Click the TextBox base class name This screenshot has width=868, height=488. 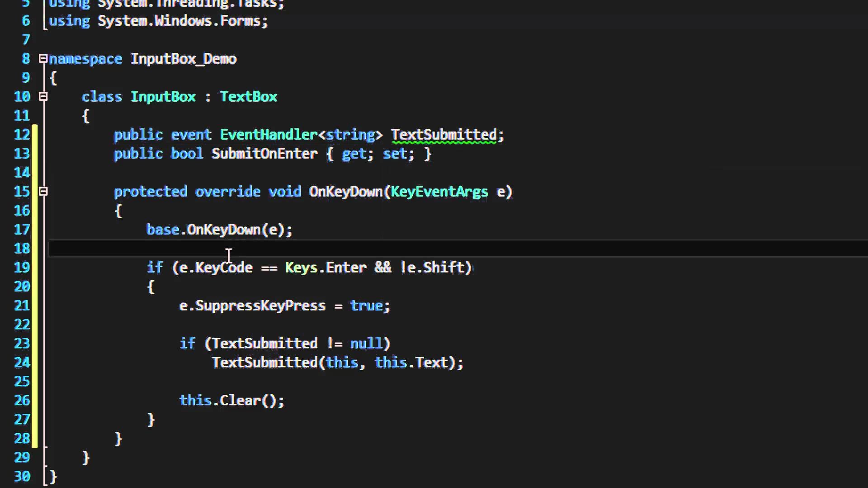click(x=248, y=97)
